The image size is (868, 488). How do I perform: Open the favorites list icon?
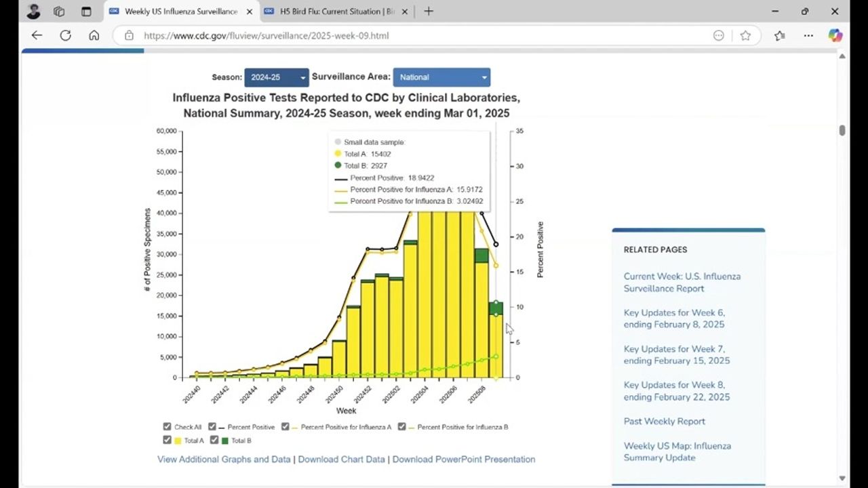pos(779,35)
